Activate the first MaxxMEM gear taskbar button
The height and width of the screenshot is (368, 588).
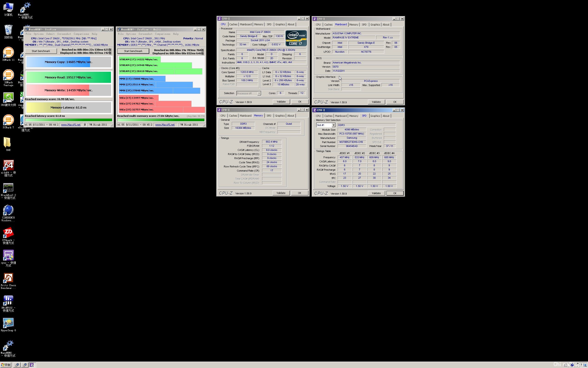click(x=17, y=365)
